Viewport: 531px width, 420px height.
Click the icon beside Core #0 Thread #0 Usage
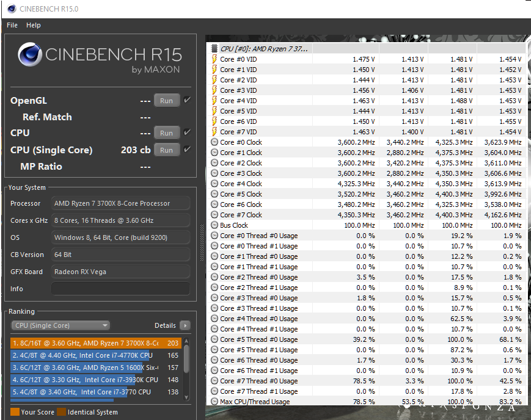(214, 236)
